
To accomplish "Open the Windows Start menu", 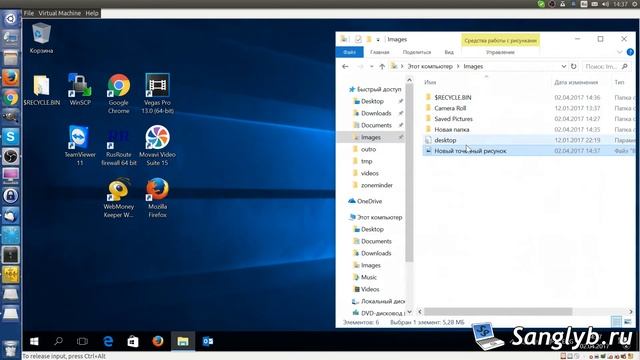I will (34, 341).
